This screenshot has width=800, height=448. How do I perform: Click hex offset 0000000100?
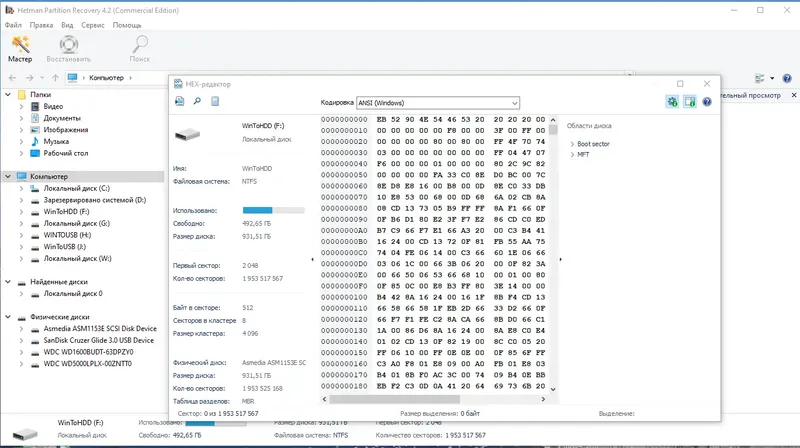click(x=344, y=297)
